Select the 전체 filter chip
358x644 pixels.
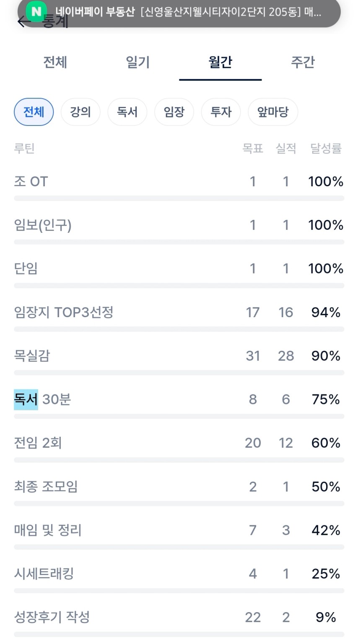point(34,112)
